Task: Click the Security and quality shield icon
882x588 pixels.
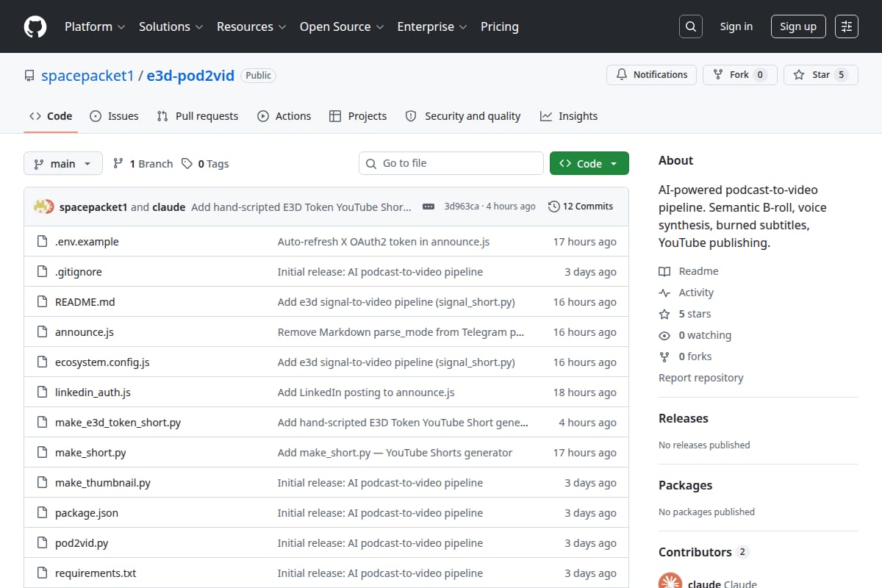Action: [x=411, y=116]
